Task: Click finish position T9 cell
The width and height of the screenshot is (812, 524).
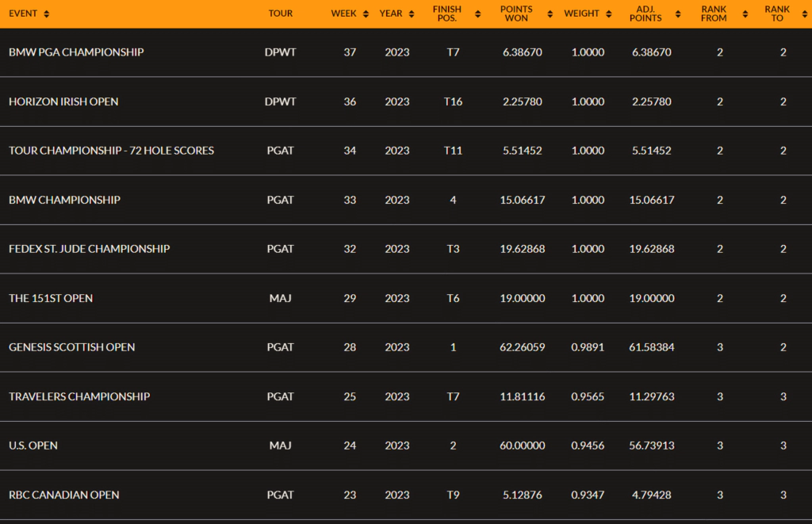Action: click(x=453, y=495)
